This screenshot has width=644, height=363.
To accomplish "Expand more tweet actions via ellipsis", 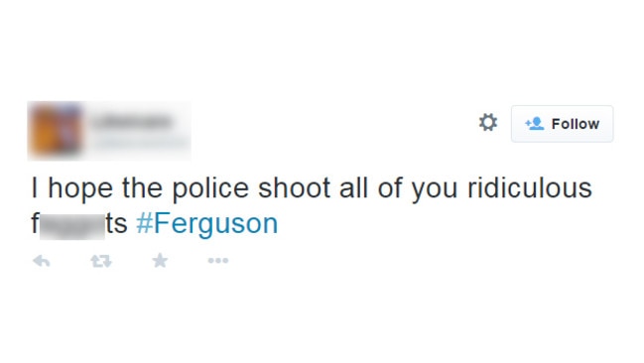I will pos(218,260).
